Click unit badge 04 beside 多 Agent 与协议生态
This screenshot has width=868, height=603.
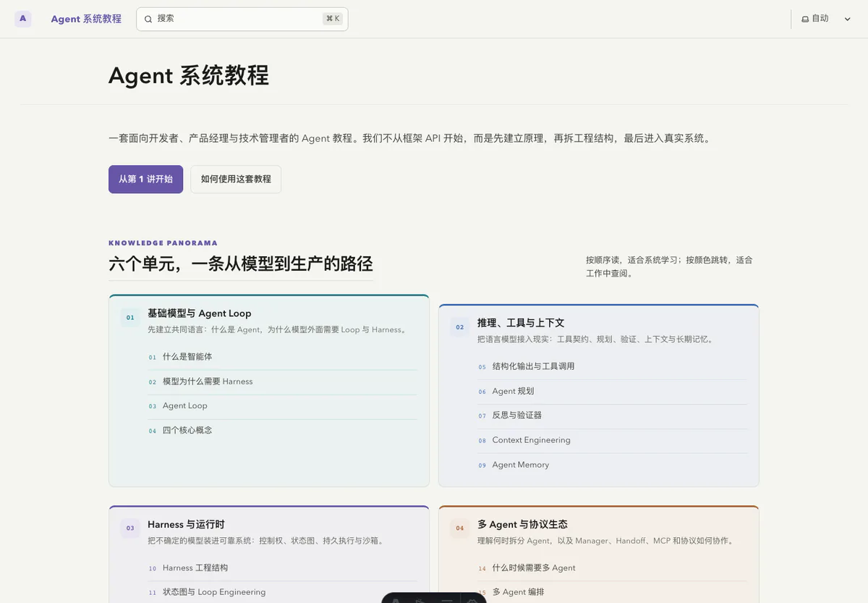(x=460, y=528)
